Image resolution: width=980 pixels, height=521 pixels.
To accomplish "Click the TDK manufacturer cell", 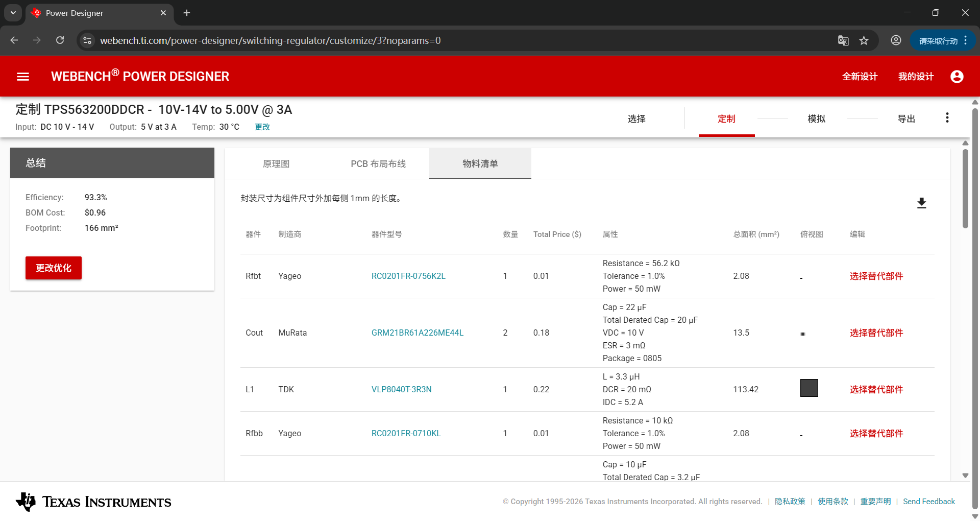I will pyautogui.click(x=286, y=389).
